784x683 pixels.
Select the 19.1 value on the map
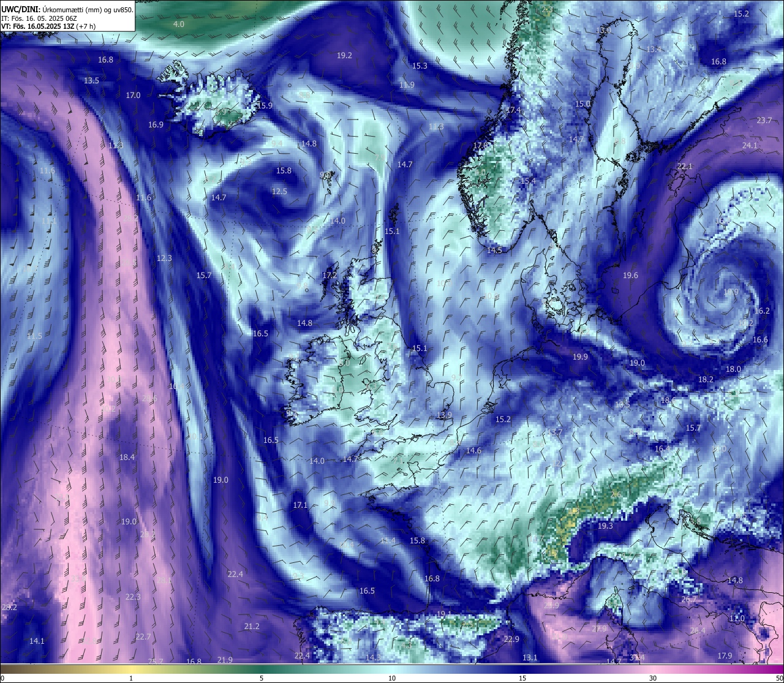tap(444, 614)
